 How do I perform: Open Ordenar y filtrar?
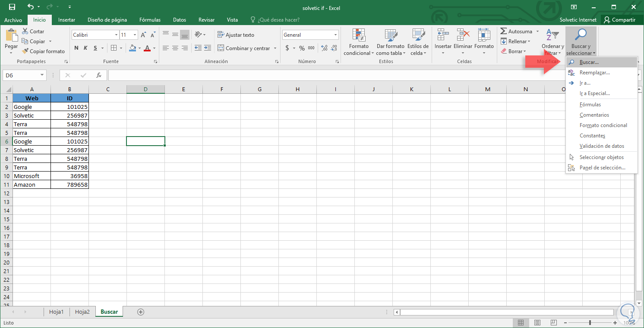[x=552, y=42]
